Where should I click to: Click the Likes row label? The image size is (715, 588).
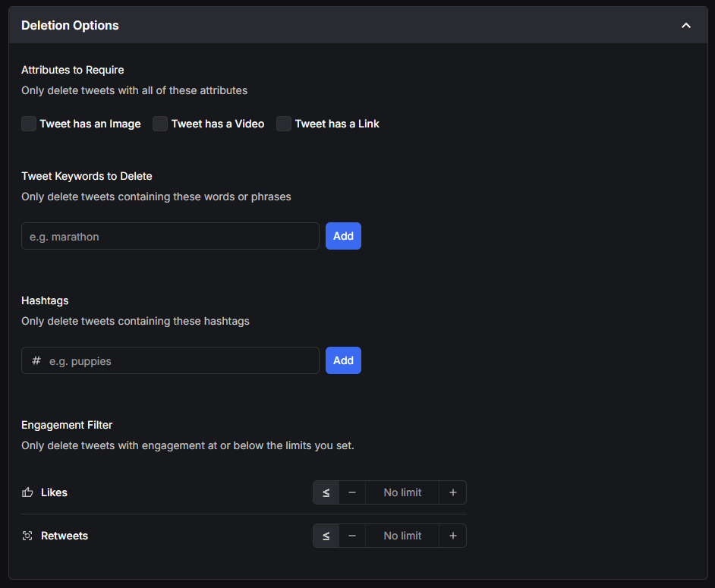pos(54,492)
